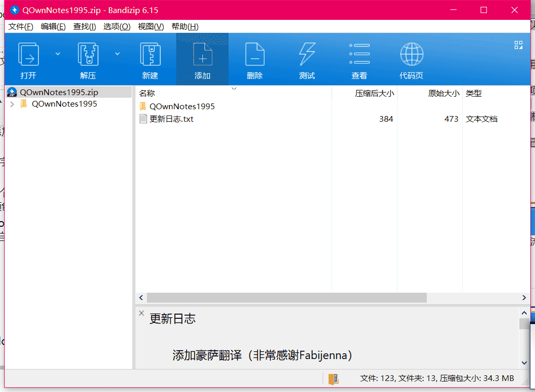Click the preview pane vertical scrollbar thumb
This screenshot has width=535, height=392.
[x=524, y=324]
